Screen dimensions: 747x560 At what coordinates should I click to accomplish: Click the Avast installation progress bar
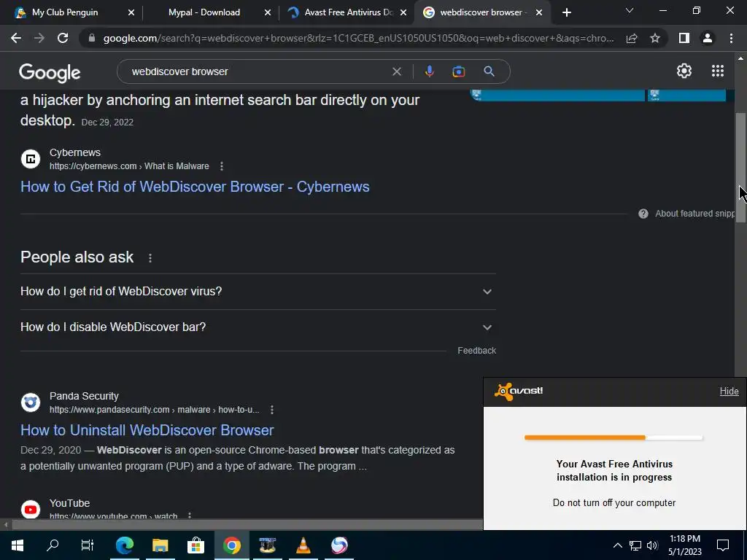614,437
